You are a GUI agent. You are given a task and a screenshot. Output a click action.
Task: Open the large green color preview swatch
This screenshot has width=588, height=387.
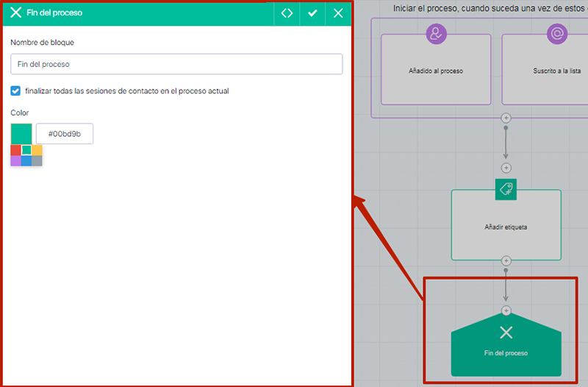[x=21, y=134]
